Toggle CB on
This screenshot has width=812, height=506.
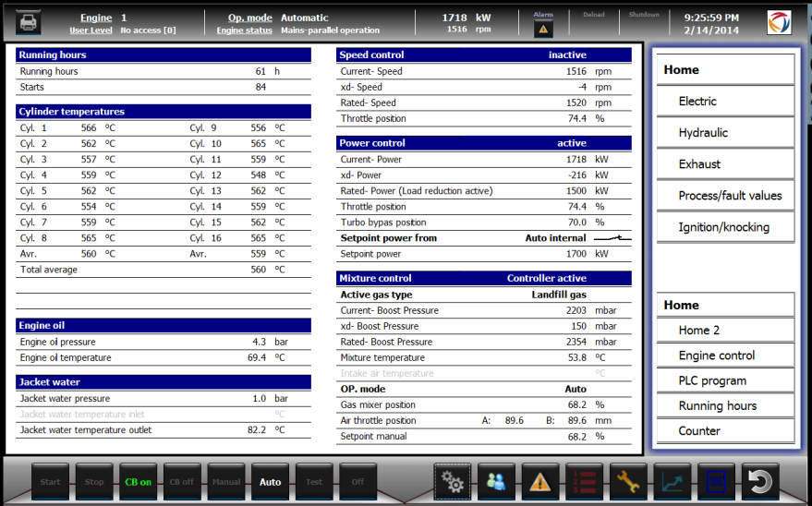[139, 482]
